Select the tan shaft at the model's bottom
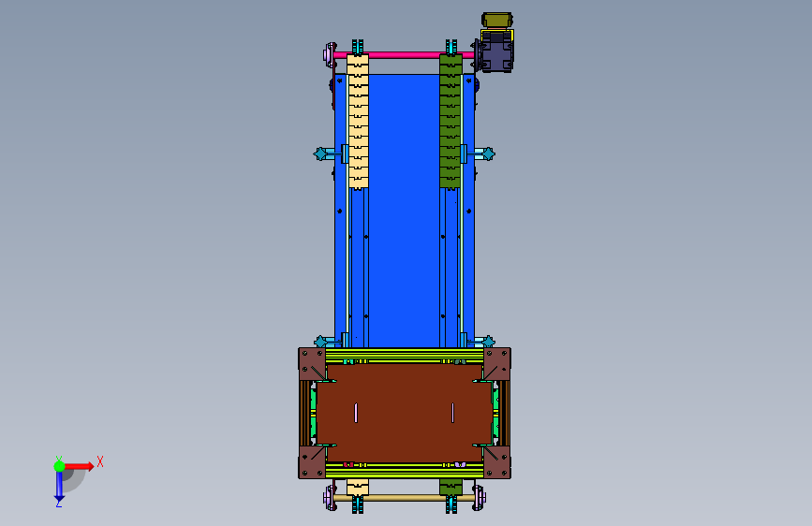 pos(404,498)
